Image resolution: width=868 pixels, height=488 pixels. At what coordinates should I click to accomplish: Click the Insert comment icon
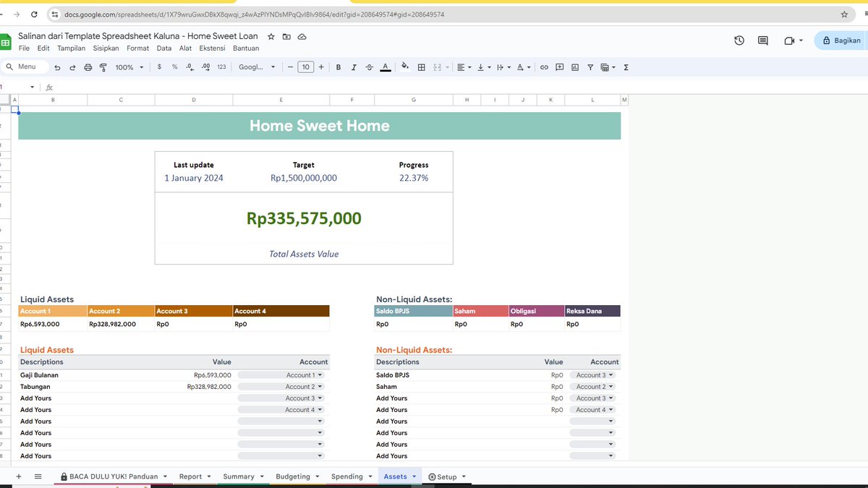click(x=560, y=67)
